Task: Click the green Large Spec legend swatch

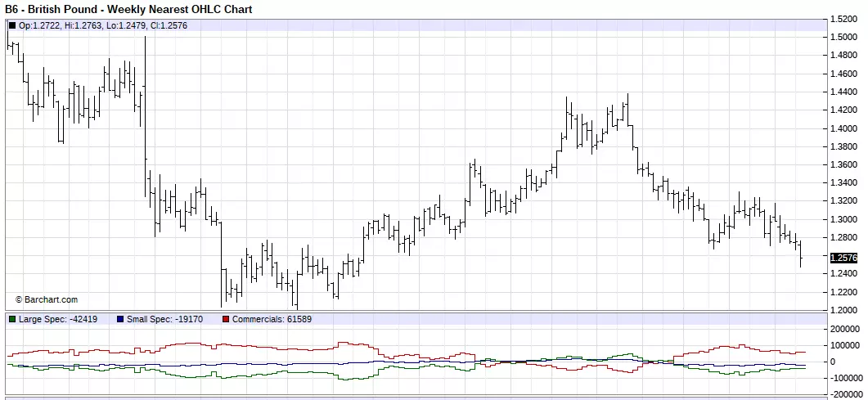Action: [12, 319]
